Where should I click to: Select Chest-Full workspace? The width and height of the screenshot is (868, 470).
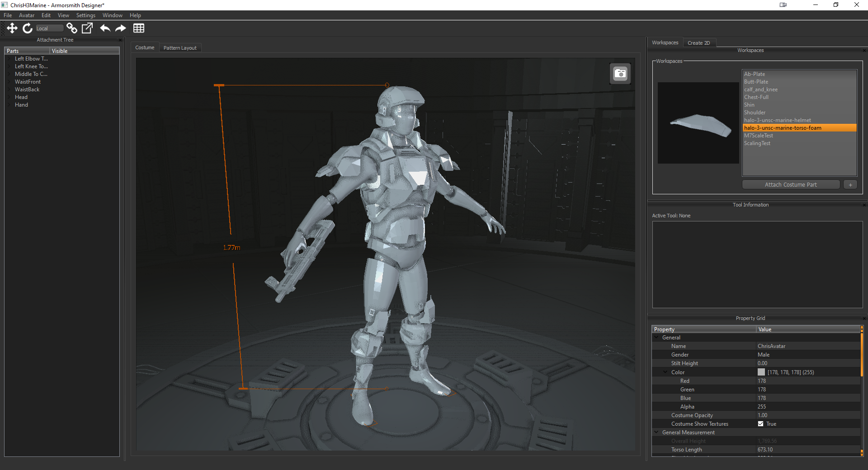800,97
